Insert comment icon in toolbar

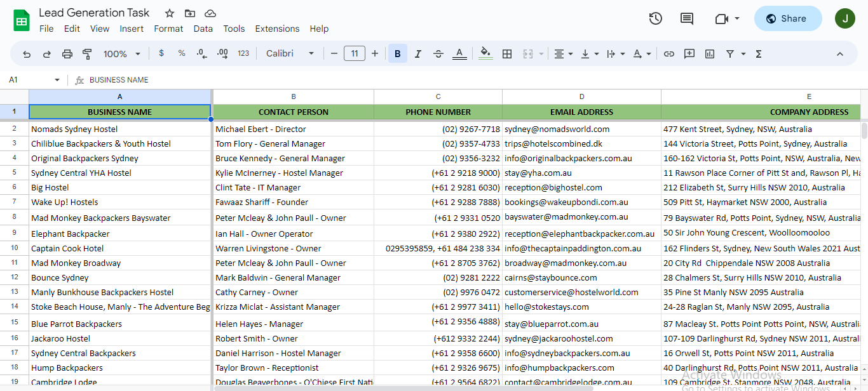click(x=689, y=54)
